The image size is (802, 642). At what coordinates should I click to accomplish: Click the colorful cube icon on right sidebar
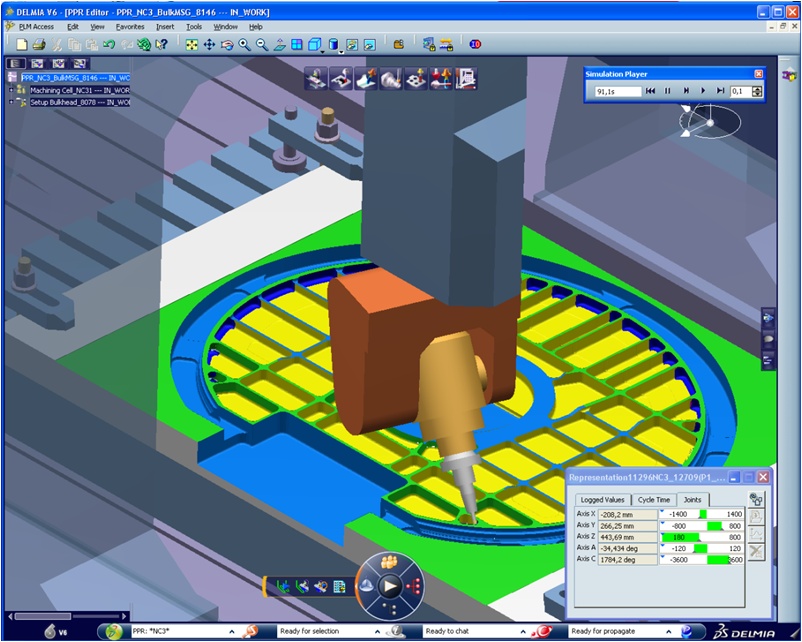[x=789, y=75]
